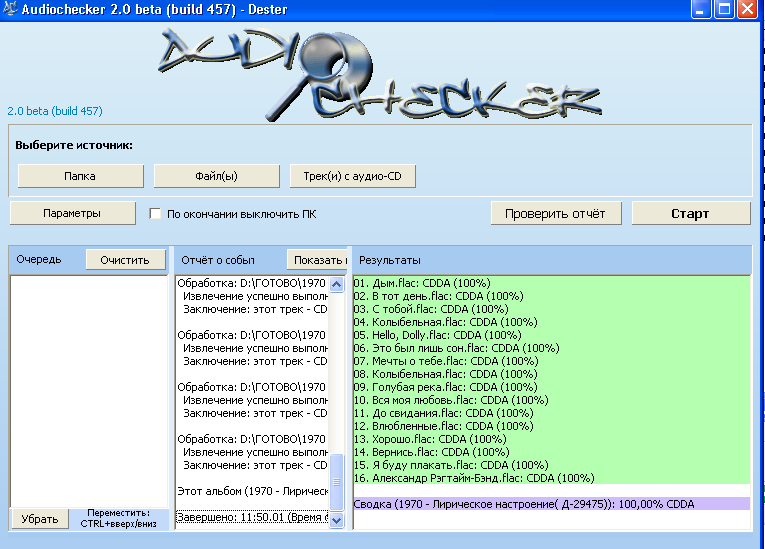The height and width of the screenshot is (549, 765).
Task: Toggle По окончании выключить ПК checkbox
Action: 155,213
